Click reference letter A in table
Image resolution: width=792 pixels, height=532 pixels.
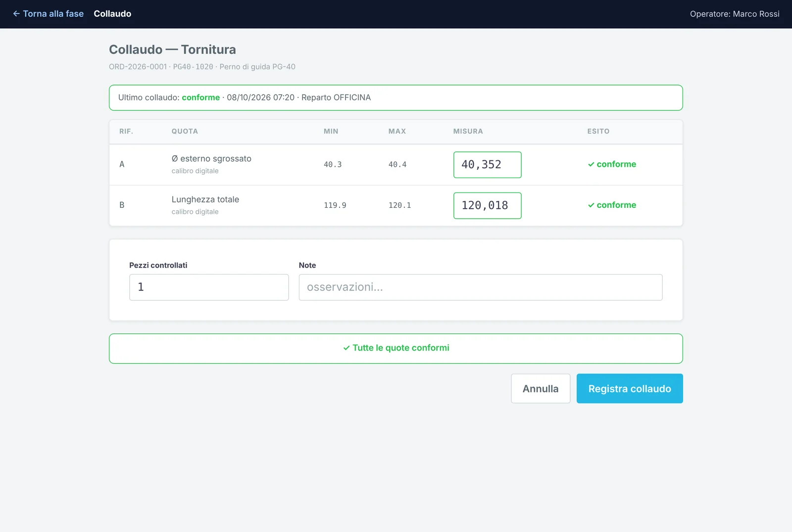(x=122, y=164)
